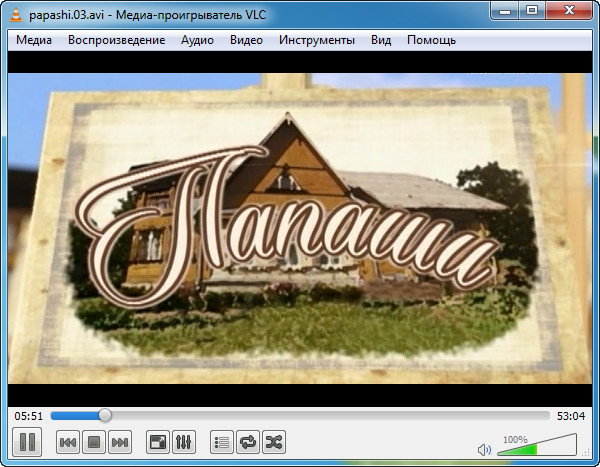
Task: Skip to the next media item
Action: click(x=120, y=442)
